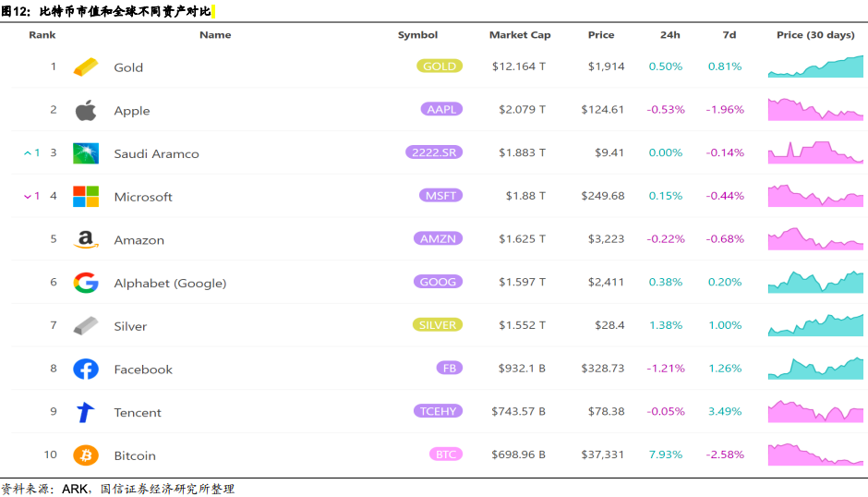Image resolution: width=868 pixels, height=497 pixels.
Task: Click Amazon's 30-day price sparkline
Action: [815, 239]
